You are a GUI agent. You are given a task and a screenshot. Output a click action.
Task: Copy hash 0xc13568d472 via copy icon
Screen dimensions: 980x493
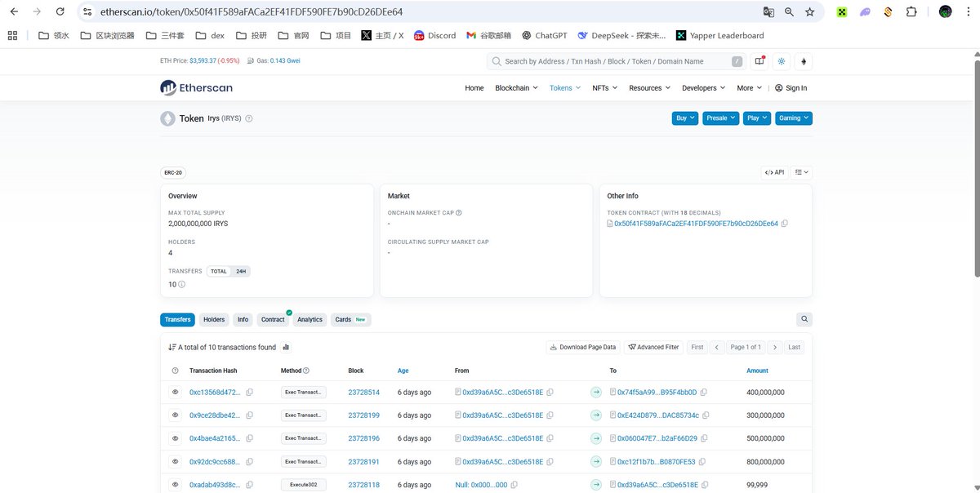[x=250, y=393]
